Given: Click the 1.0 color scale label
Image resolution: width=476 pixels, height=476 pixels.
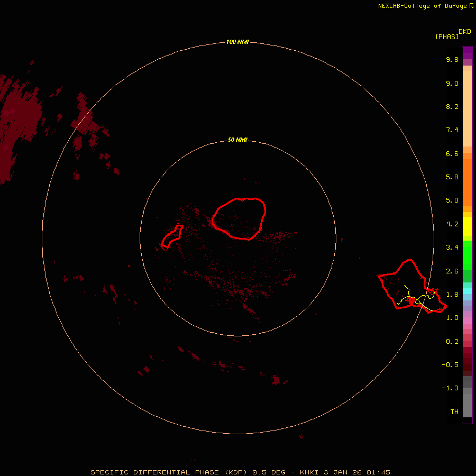Looking at the screenshot, I should pyautogui.click(x=452, y=318).
